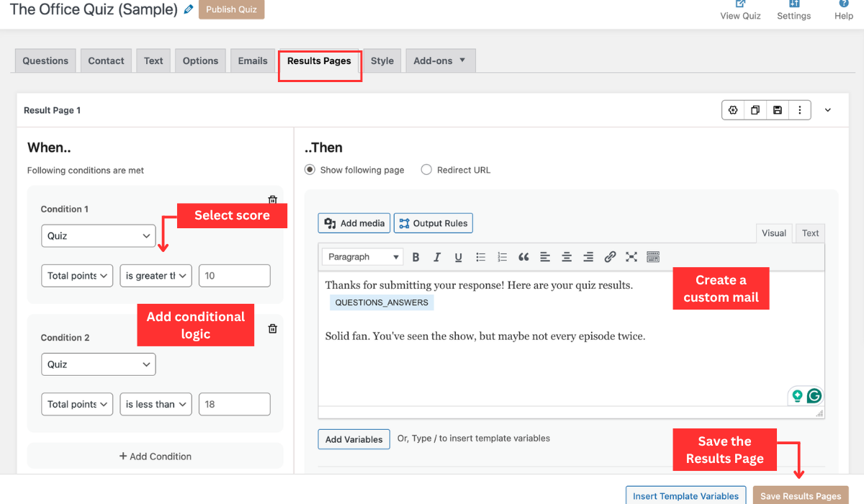Open the 'is greater than' operator dropdown
This screenshot has height=504, width=864.
pos(156,276)
